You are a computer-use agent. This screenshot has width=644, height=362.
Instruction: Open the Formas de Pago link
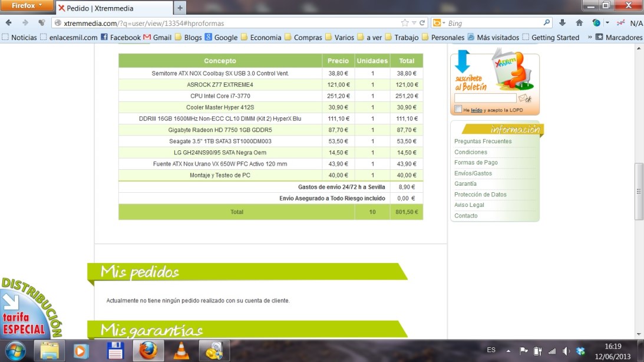(x=475, y=163)
